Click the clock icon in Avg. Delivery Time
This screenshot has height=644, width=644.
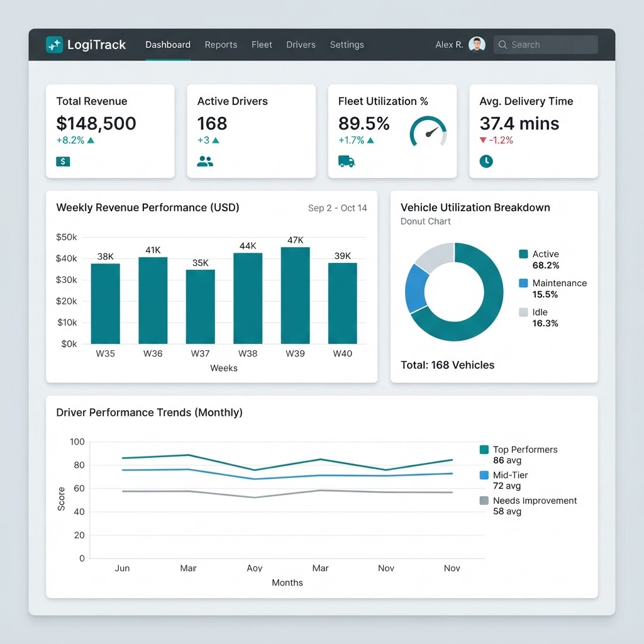(486, 161)
